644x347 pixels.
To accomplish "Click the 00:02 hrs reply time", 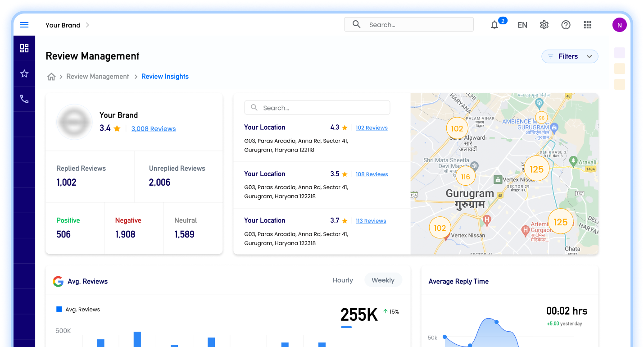I will coord(567,311).
